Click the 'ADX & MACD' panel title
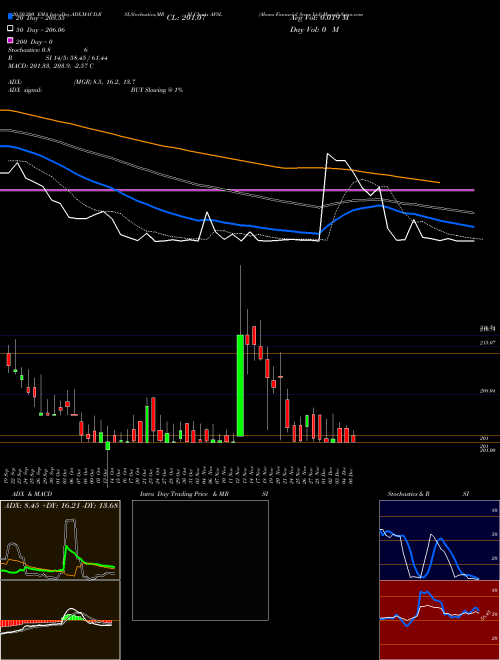The width and height of the screenshot is (500, 660). 32,494
